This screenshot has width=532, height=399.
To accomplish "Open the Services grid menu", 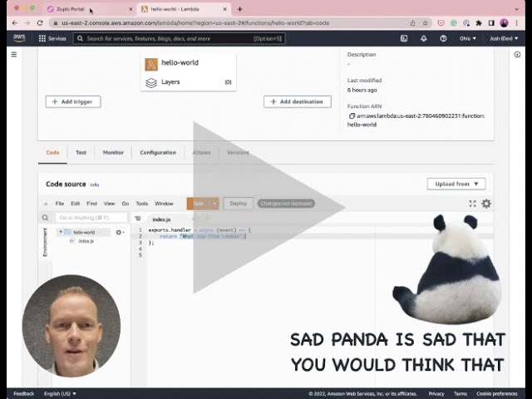I will [x=52, y=38].
